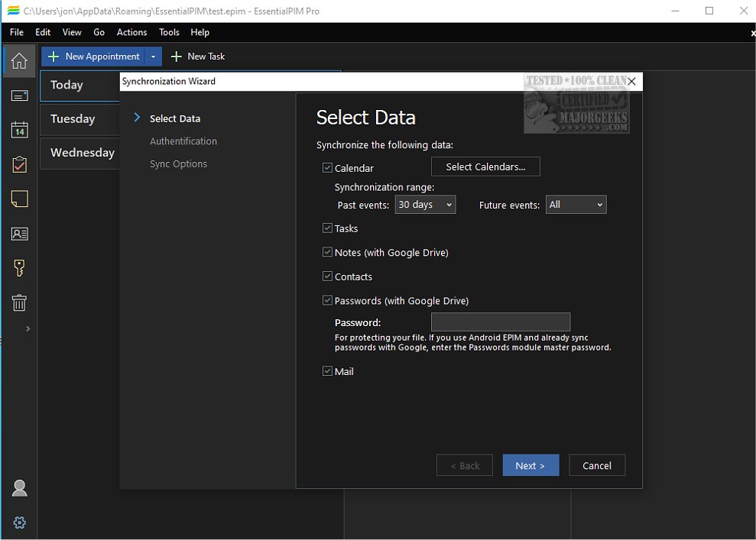Open the Mail module icon
This screenshot has height=540, width=756.
pos(19,95)
